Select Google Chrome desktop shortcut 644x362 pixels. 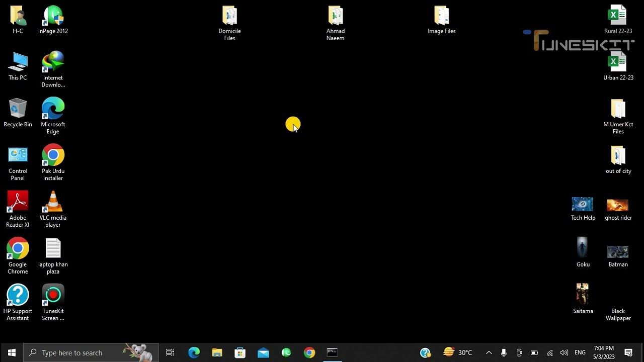pos(18,256)
